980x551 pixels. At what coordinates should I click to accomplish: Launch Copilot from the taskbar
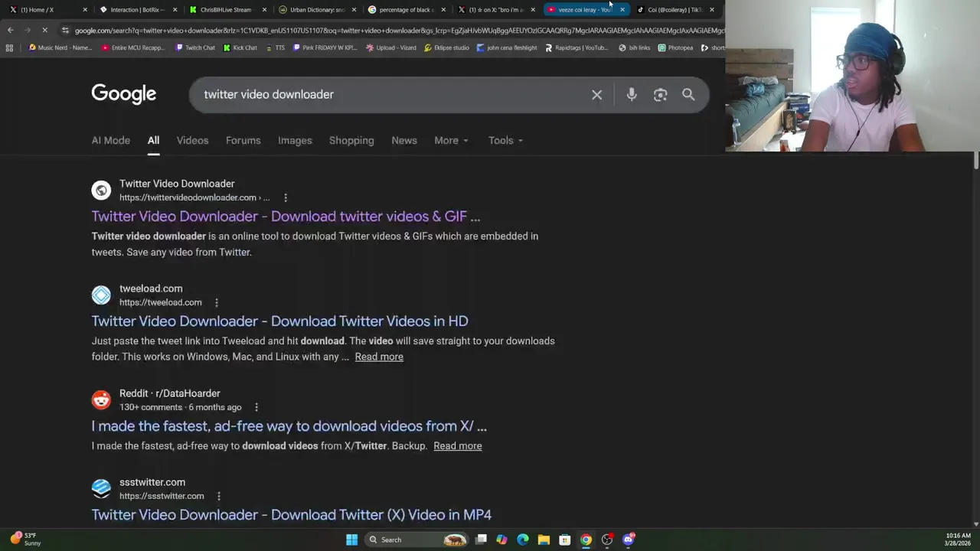tap(501, 540)
